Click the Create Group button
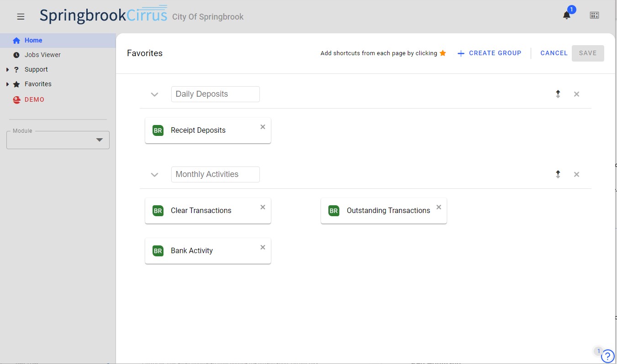The height and width of the screenshot is (364, 617). (489, 53)
